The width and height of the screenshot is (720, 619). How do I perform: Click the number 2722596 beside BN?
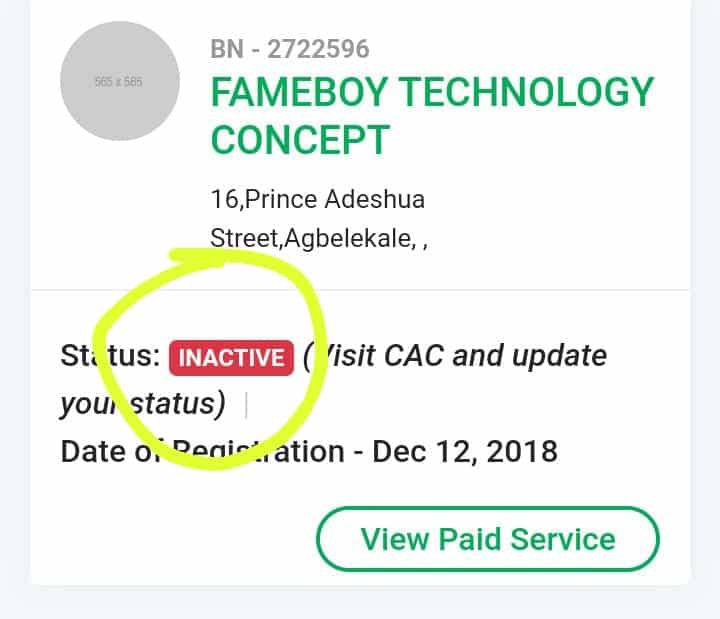click(318, 49)
